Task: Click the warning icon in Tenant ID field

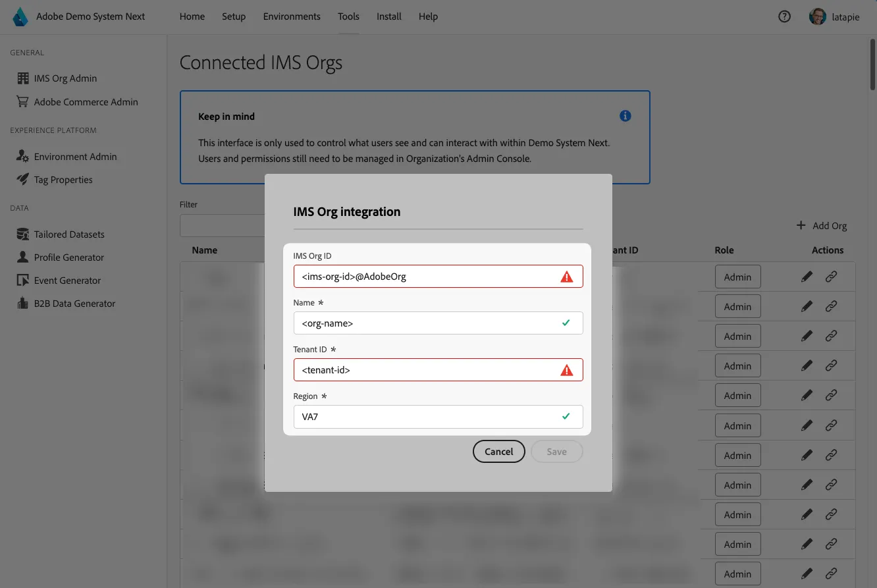Action: pyautogui.click(x=566, y=371)
